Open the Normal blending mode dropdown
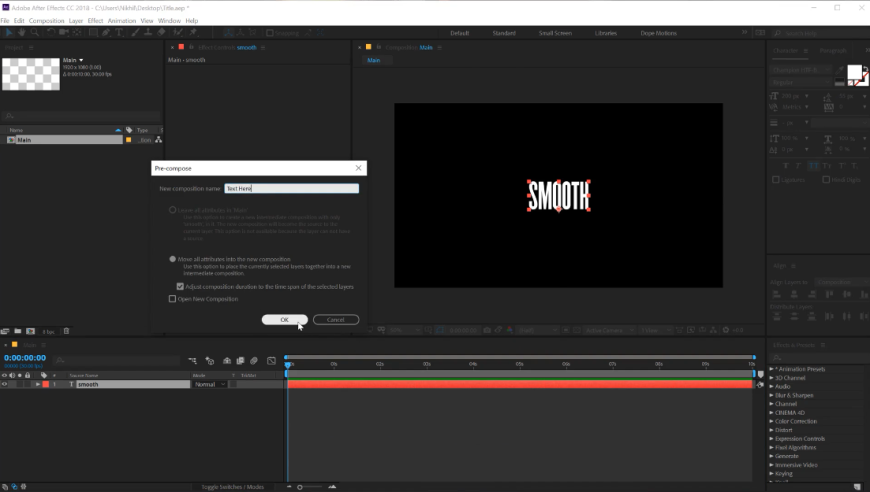Image resolution: width=870 pixels, height=492 pixels. tap(210, 384)
